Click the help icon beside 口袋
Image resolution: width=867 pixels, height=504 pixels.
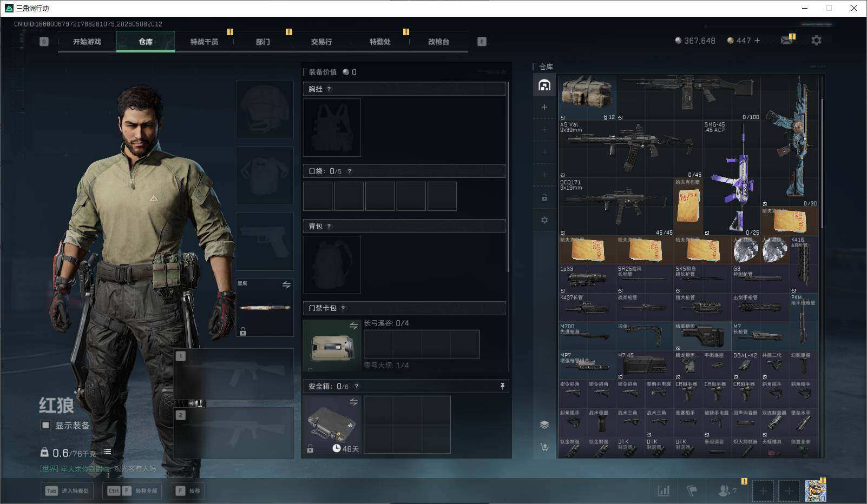[349, 171]
